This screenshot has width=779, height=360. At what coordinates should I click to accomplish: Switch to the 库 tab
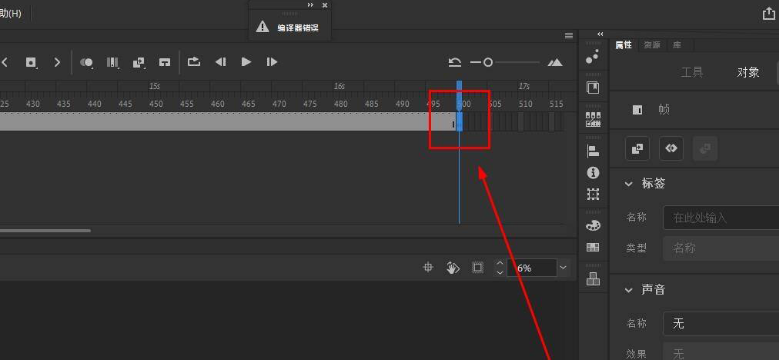(x=677, y=45)
